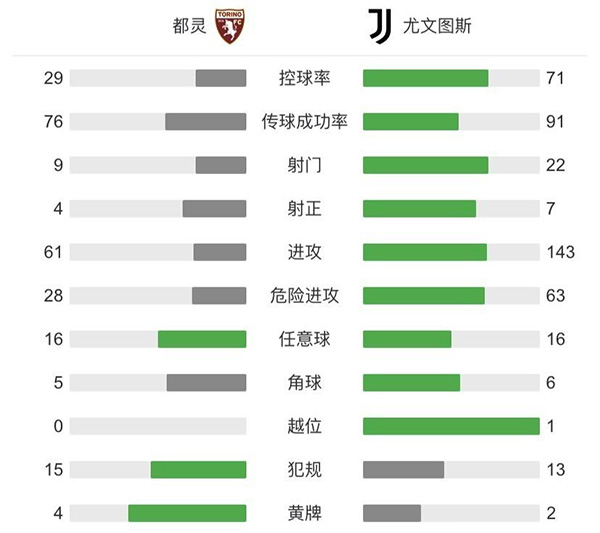Click Torino green 黄牌 bar
600x533 pixels.
point(187,513)
